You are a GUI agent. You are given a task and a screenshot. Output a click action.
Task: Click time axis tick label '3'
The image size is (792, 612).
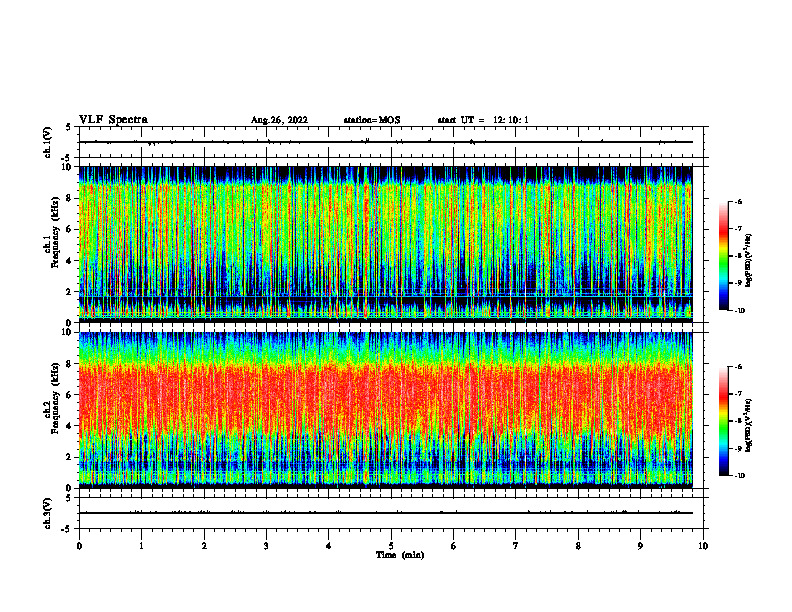(x=266, y=546)
